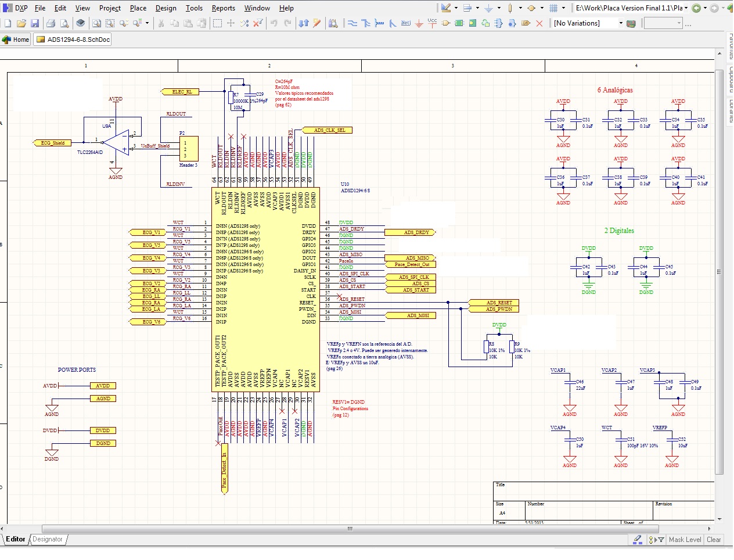734x560 pixels.
Task: Save the current schematic document
Action: tap(35, 23)
